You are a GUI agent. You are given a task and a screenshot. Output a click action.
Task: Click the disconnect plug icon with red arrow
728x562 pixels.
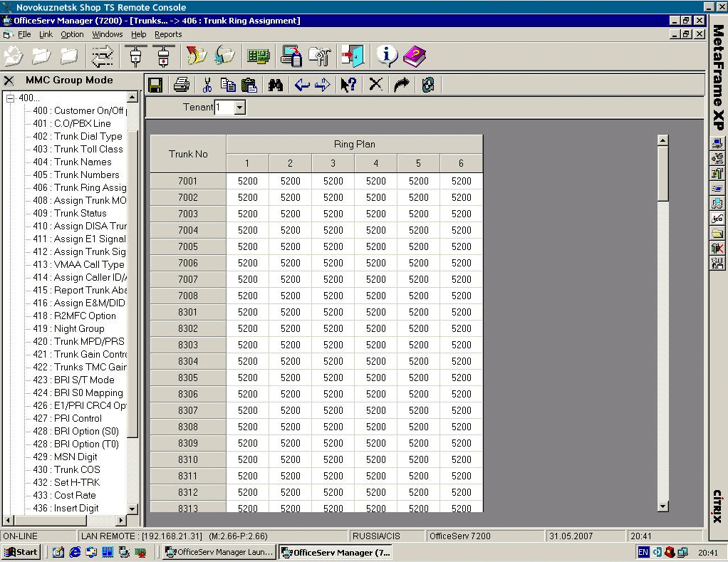(163, 56)
